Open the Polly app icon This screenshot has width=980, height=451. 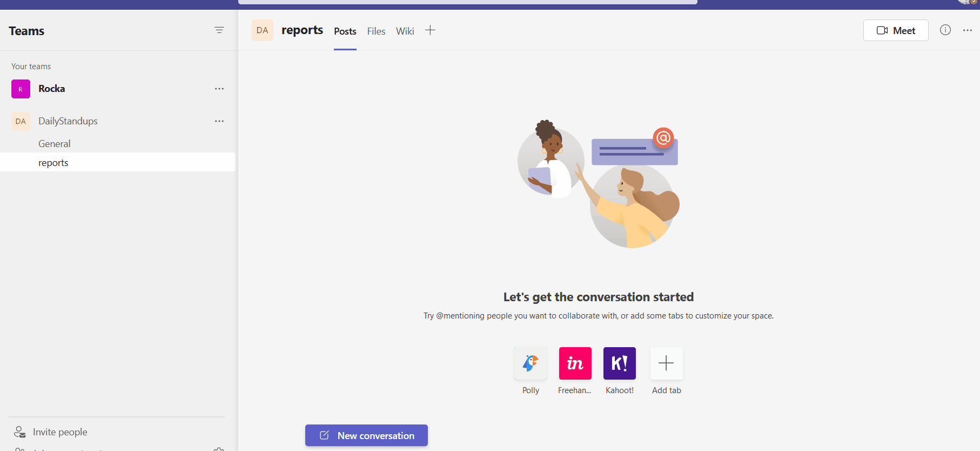[x=531, y=363]
